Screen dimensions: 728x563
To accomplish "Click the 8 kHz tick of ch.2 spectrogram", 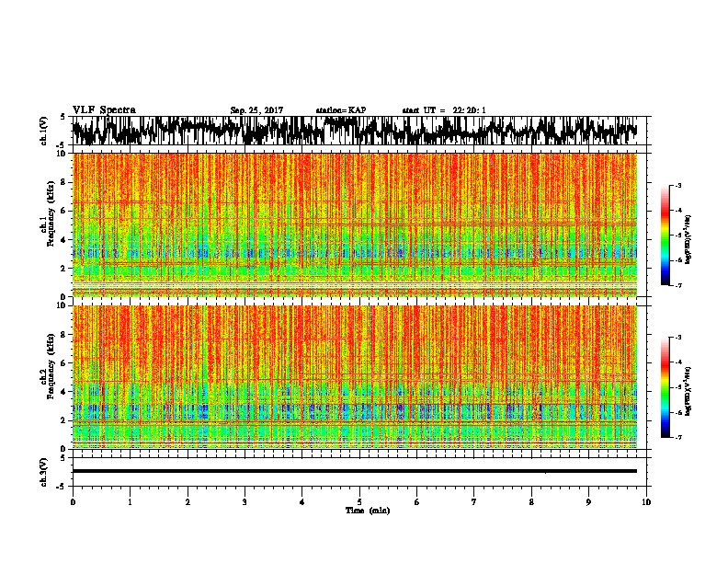I will pos(64,335).
